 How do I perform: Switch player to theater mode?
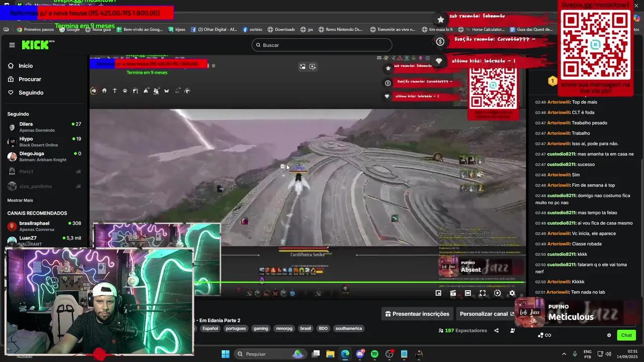(468, 293)
